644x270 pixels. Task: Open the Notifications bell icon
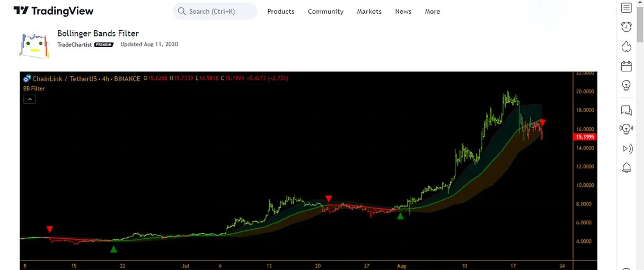pos(627,168)
